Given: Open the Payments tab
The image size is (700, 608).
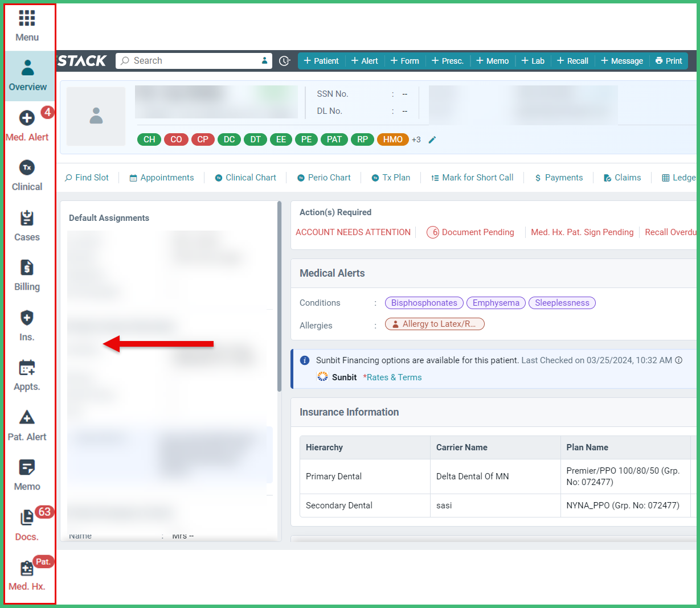Looking at the screenshot, I should 558,177.
